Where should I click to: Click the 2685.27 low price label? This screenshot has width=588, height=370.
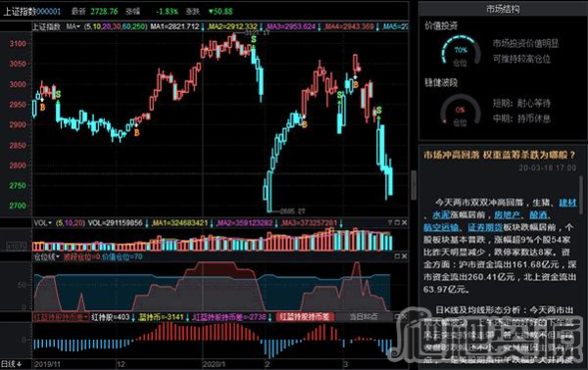point(292,211)
